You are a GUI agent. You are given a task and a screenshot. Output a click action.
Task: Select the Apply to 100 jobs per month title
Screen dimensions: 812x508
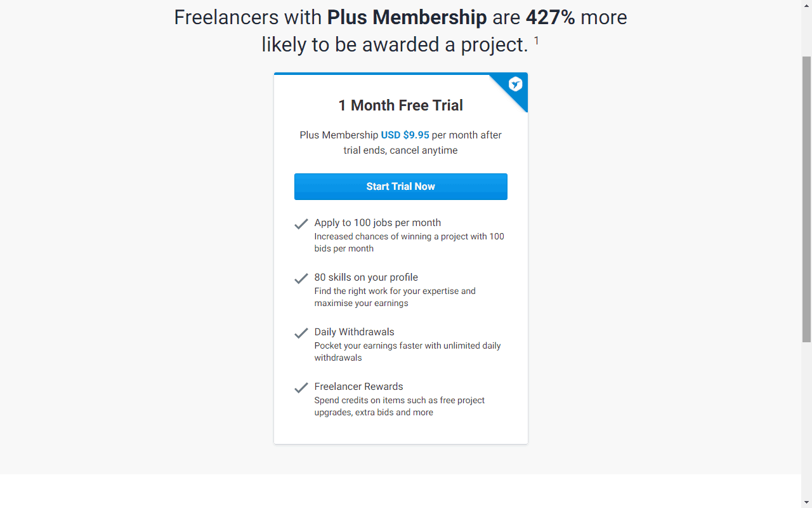(x=377, y=223)
